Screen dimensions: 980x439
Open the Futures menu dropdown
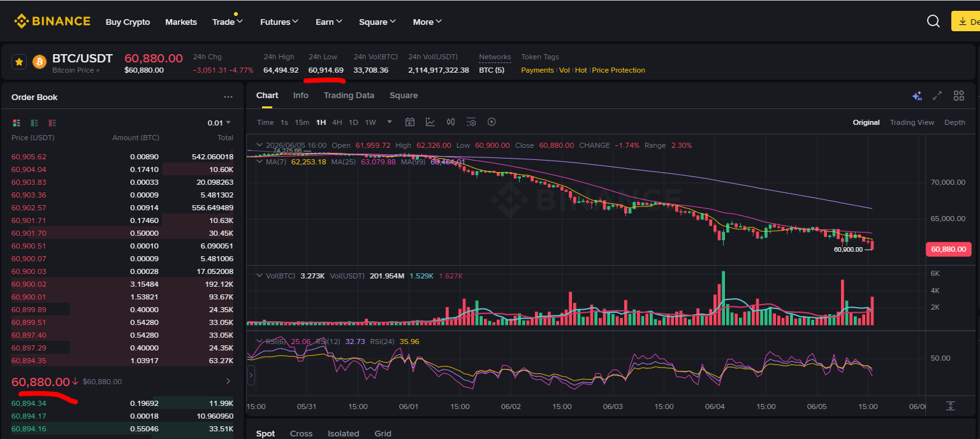pyautogui.click(x=279, y=22)
